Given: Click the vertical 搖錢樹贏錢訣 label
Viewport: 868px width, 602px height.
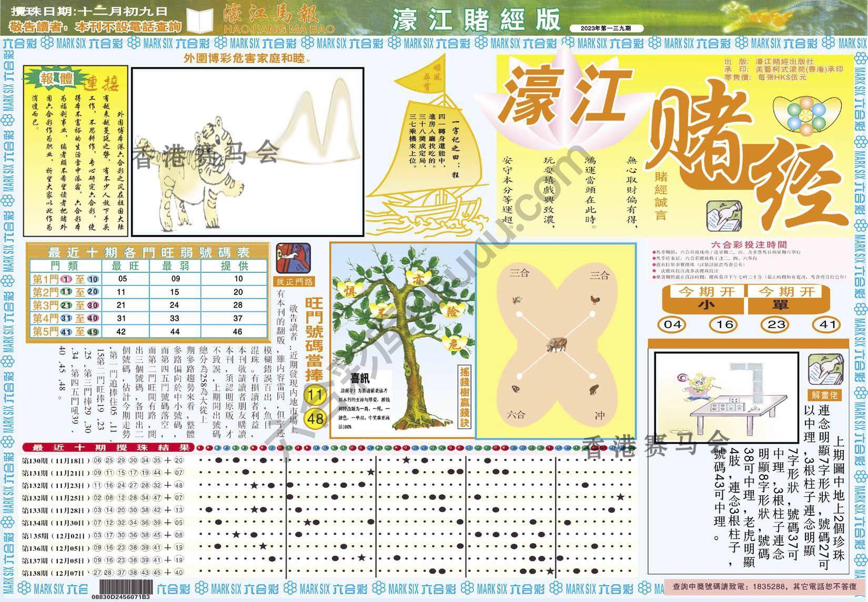Looking at the screenshot, I should 464,397.
